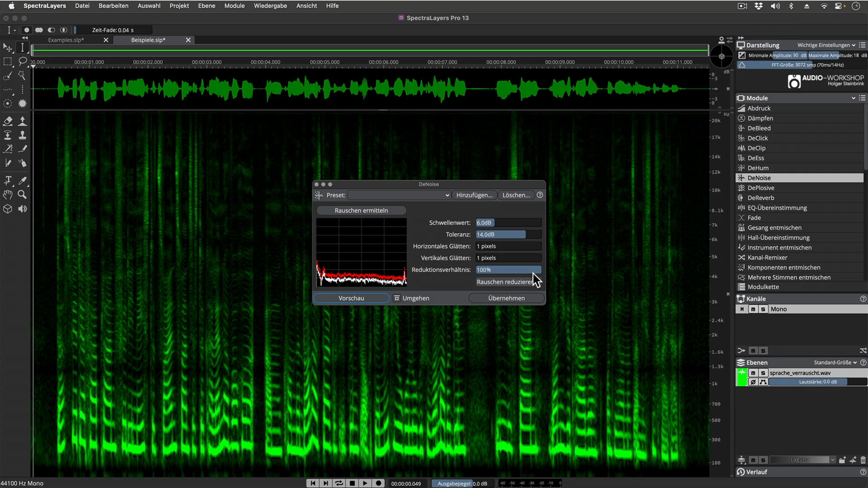Open the Laguna color map dropdown

803,460
